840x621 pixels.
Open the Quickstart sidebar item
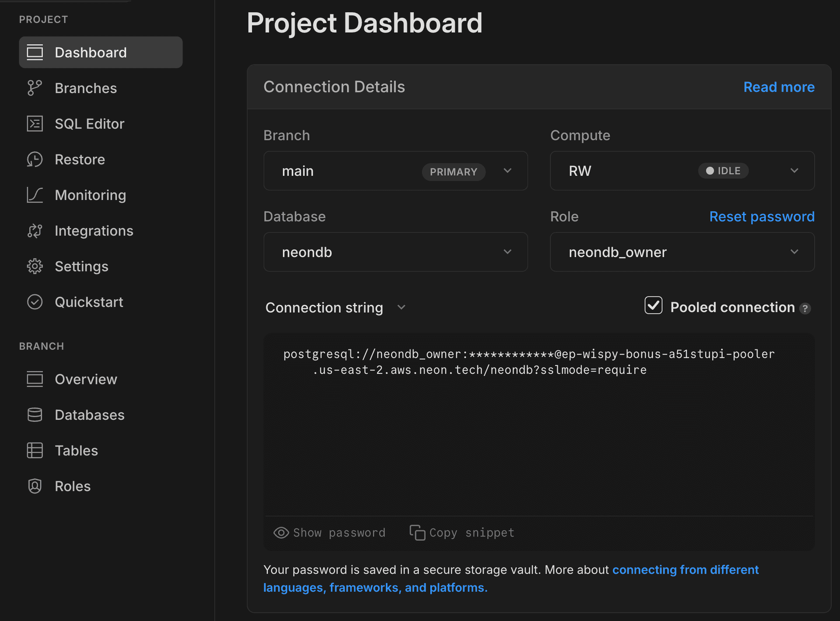point(89,302)
